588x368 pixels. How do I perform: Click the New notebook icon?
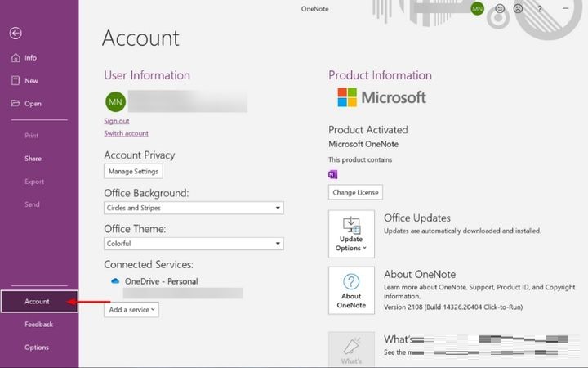pyautogui.click(x=16, y=81)
